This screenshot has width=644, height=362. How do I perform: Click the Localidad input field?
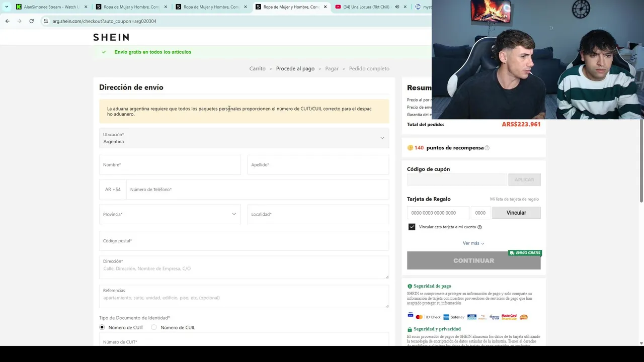pos(318,214)
